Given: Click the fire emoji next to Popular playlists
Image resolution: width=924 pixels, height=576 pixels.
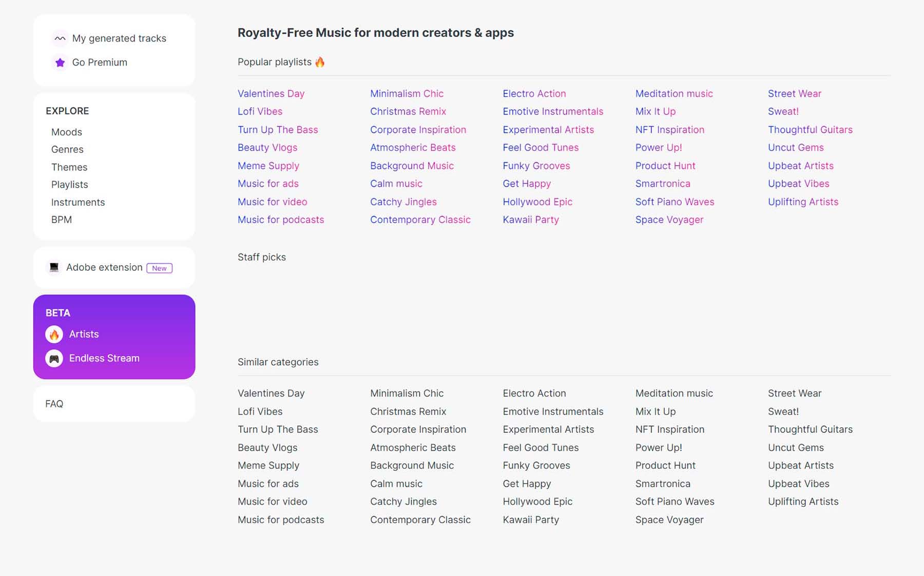Looking at the screenshot, I should pyautogui.click(x=320, y=61).
